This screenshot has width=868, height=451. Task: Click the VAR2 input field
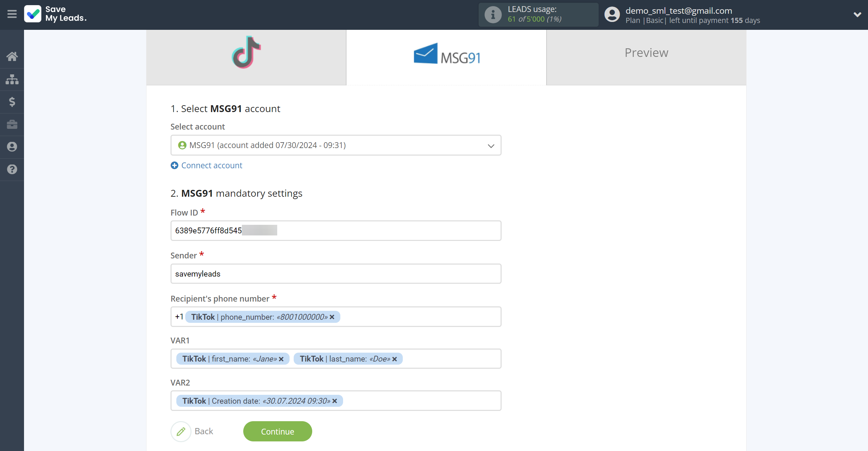click(x=336, y=401)
